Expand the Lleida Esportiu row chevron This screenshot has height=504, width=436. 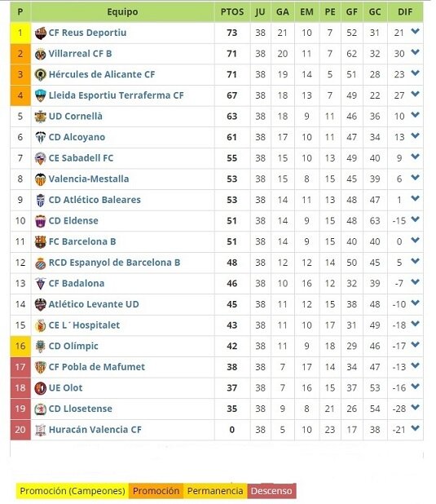point(415,94)
